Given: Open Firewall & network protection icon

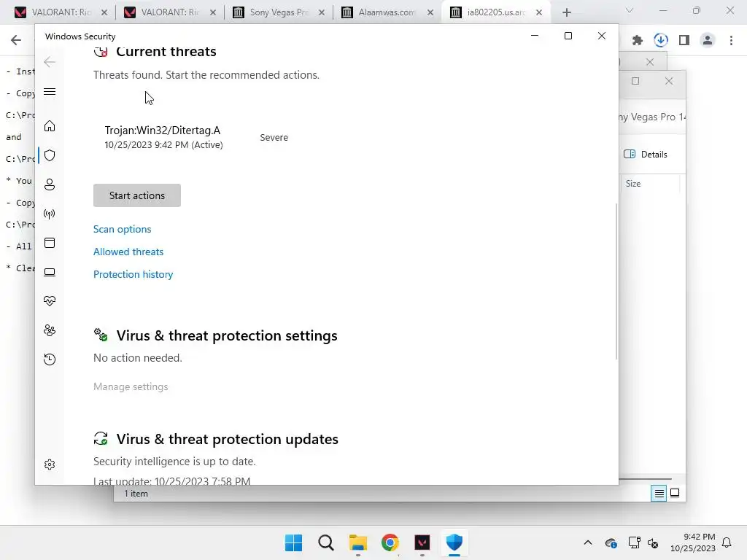Looking at the screenshot, I should pyautogui.click(x=50, y=214).
